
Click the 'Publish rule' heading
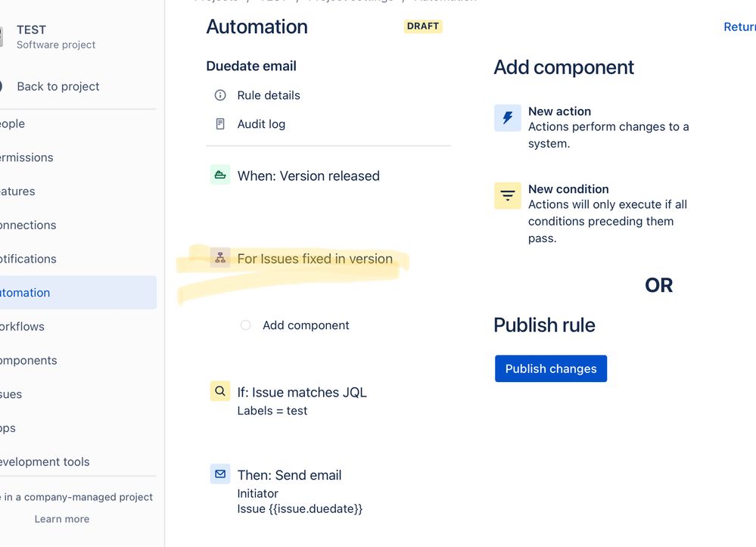[x=544, y=325]
